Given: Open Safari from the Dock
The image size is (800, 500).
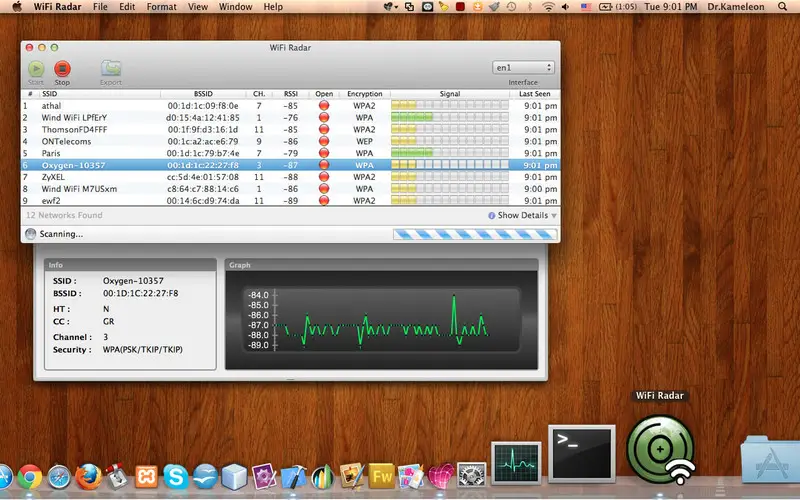Looking at the screenshot, I should pos(59,478).
